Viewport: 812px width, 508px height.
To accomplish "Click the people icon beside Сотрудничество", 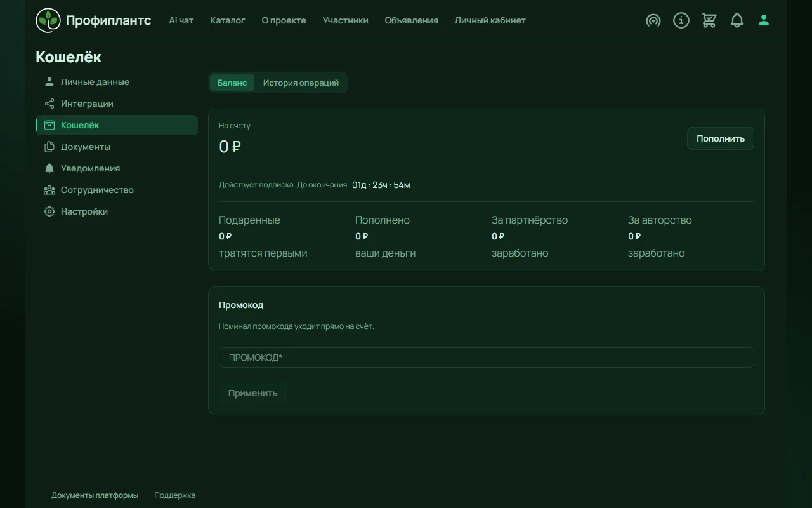I will coord(49,190).
